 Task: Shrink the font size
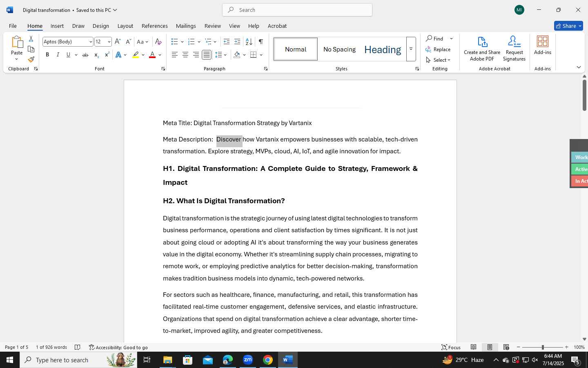point(128,42)
